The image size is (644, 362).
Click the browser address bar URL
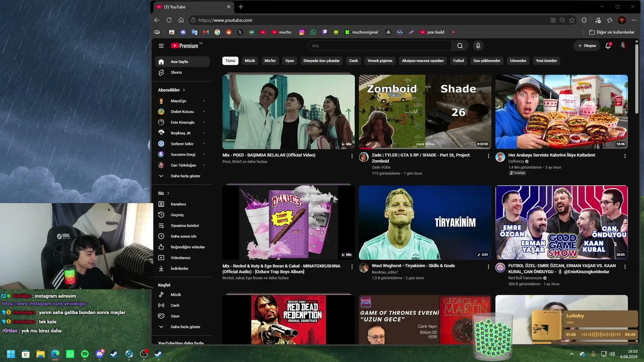pyautogui.click(x=225, y=20)
